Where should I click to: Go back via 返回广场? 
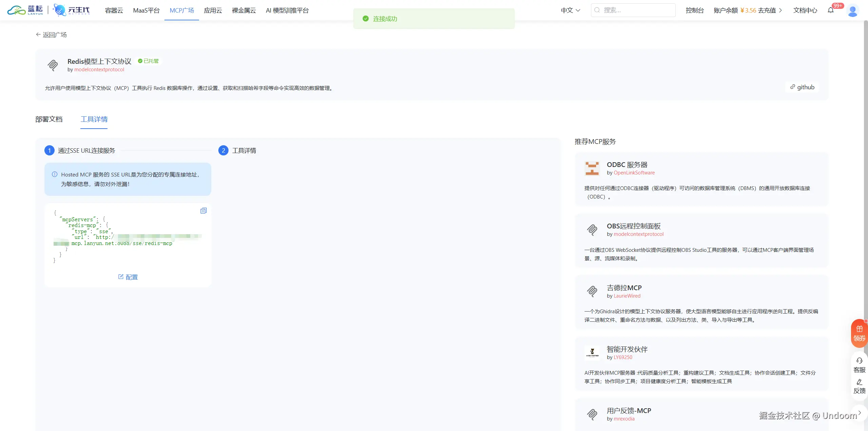(x=51, y=35)
